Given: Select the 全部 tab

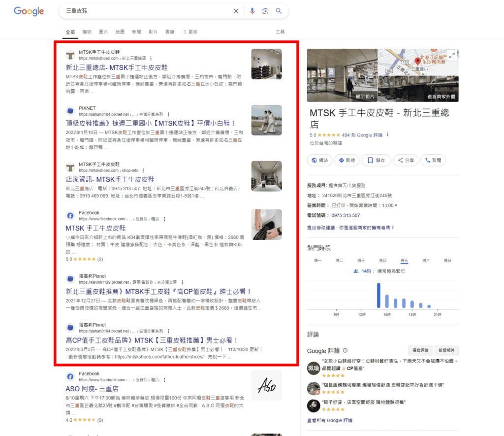Looking at the screenshot, I should pos(70,32).
